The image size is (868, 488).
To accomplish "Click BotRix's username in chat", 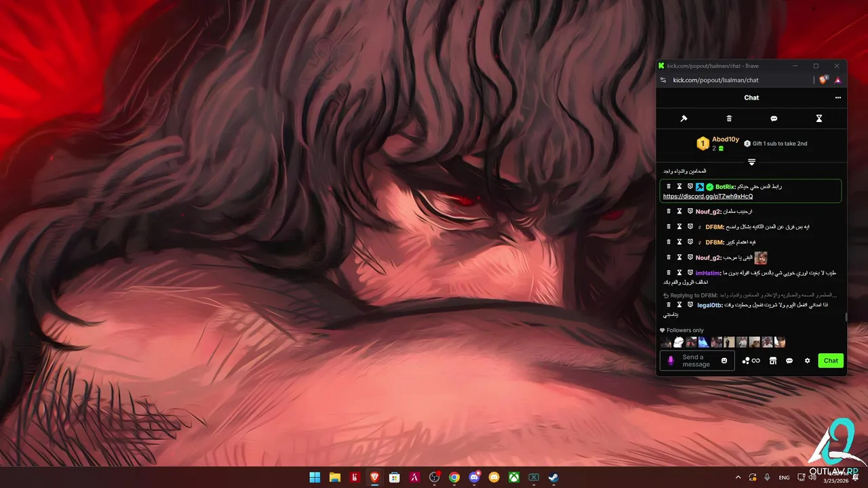I will point(726,187).
